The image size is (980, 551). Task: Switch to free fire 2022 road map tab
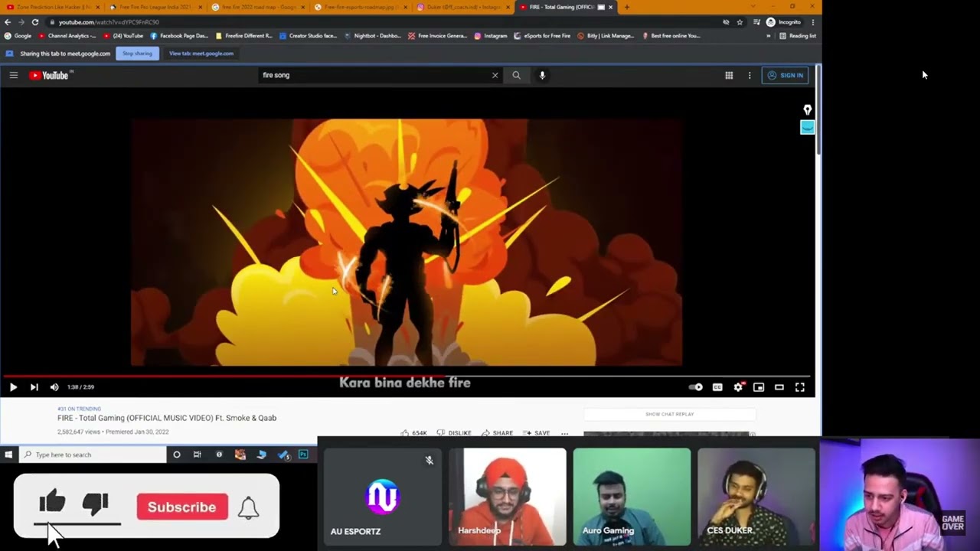tap(259, 7)
